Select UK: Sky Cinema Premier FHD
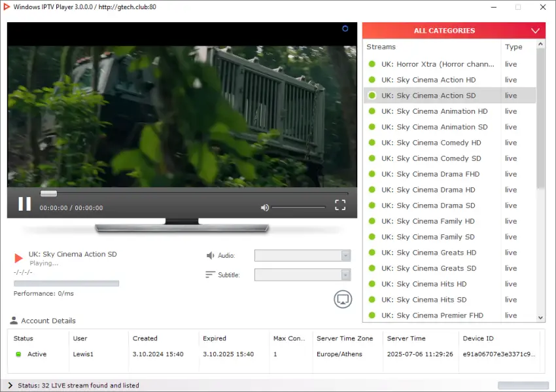The image size is (556, 392). 449,315
